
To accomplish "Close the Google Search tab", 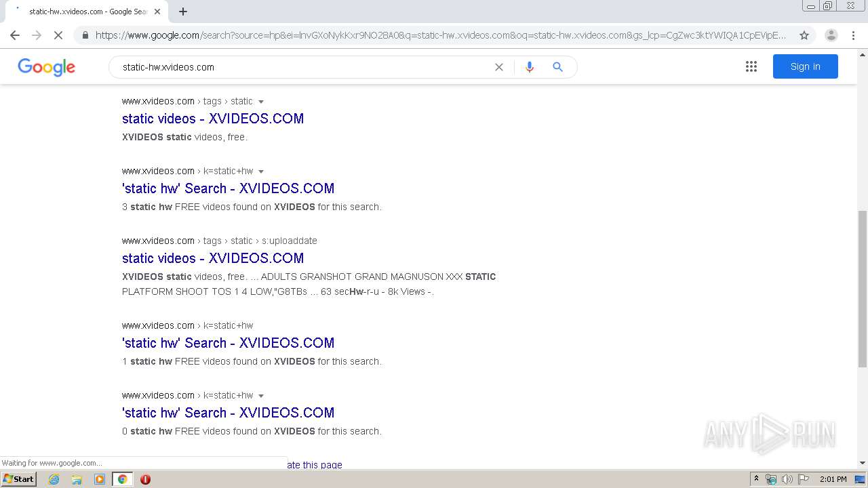I will [x=157, y=12].
